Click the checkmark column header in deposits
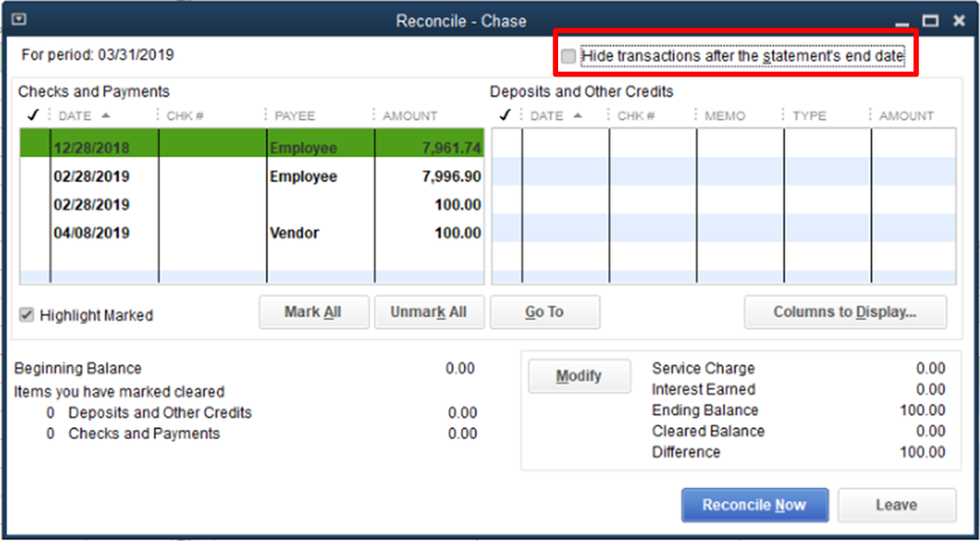Image resolution: width=980 pixels, height=541 pixels. coord(506,116)
